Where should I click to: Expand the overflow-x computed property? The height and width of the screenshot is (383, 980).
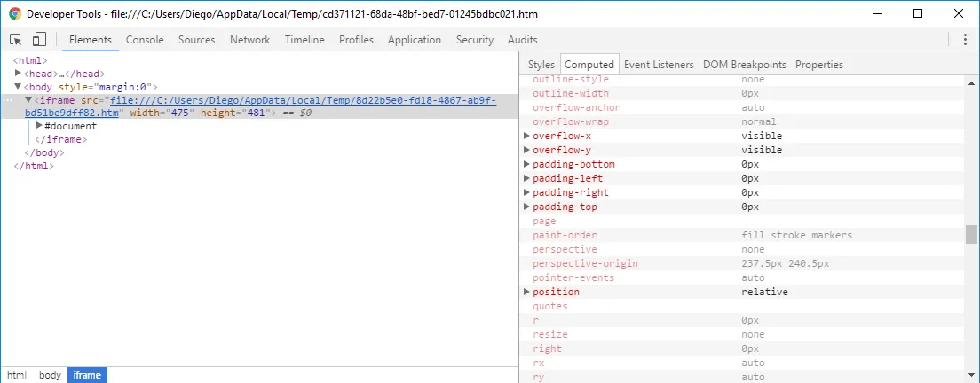coord(527,137)
